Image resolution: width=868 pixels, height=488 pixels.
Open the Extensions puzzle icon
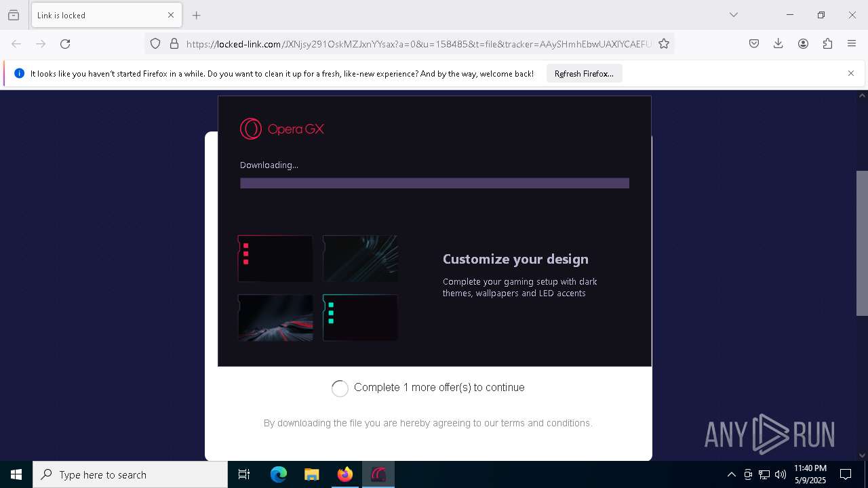[827, 44]
